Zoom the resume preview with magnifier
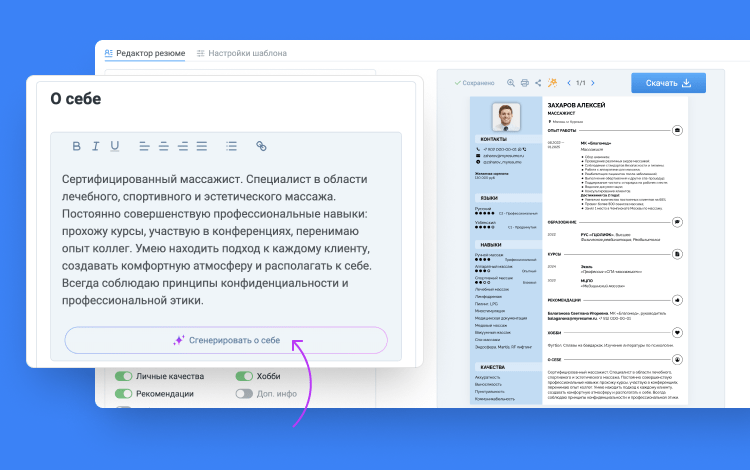Image resolution: width=750 pixels, height=470 pixels. [x=511, y=83]
